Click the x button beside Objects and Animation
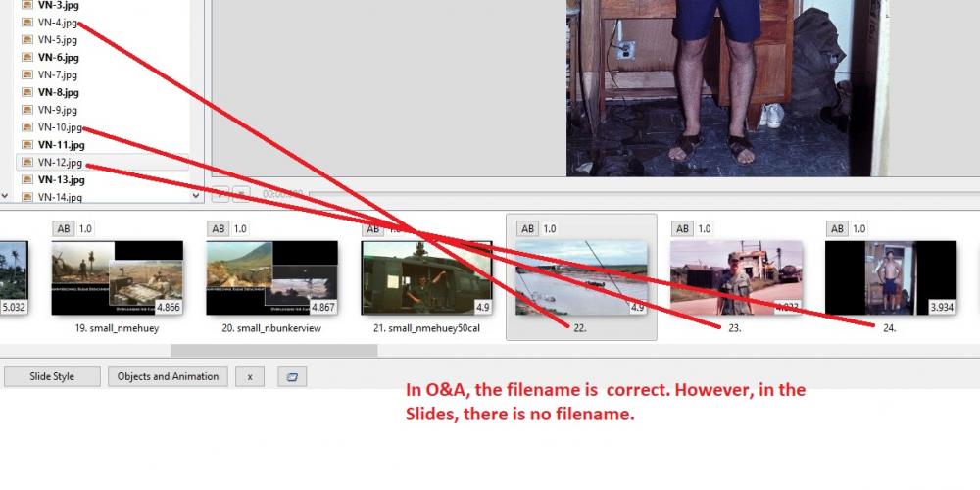Image resolution: width=980 pixels, height=490 pixels. click(250, 376)
